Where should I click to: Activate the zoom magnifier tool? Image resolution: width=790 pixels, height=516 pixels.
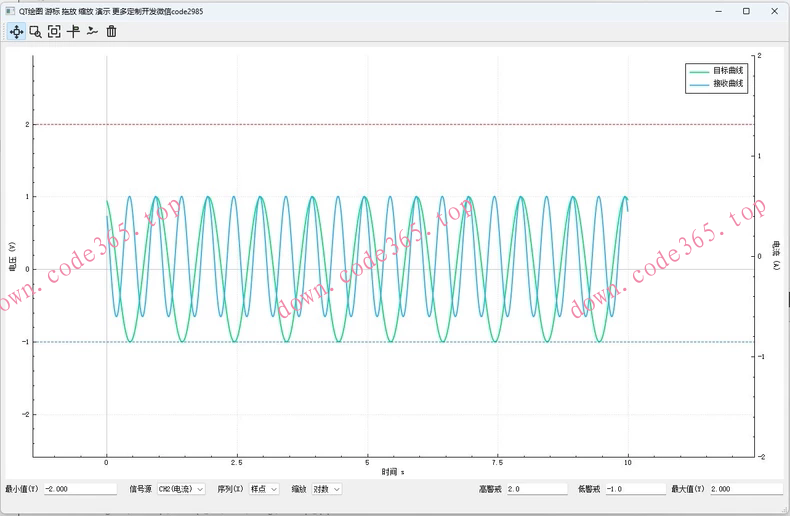point(35,31)
